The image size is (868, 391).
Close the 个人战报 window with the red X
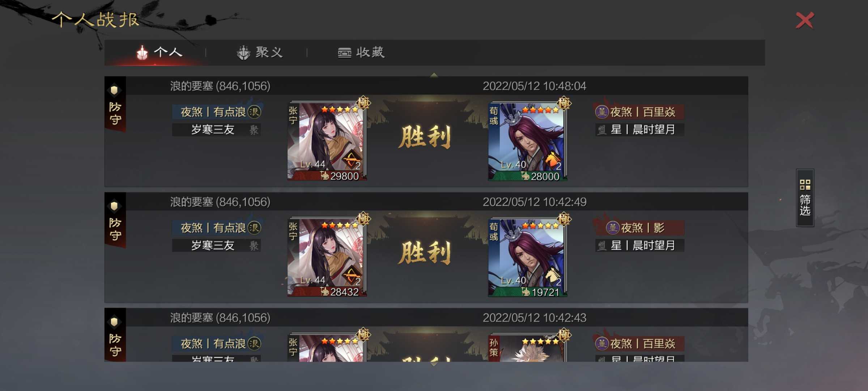point(805,20)
